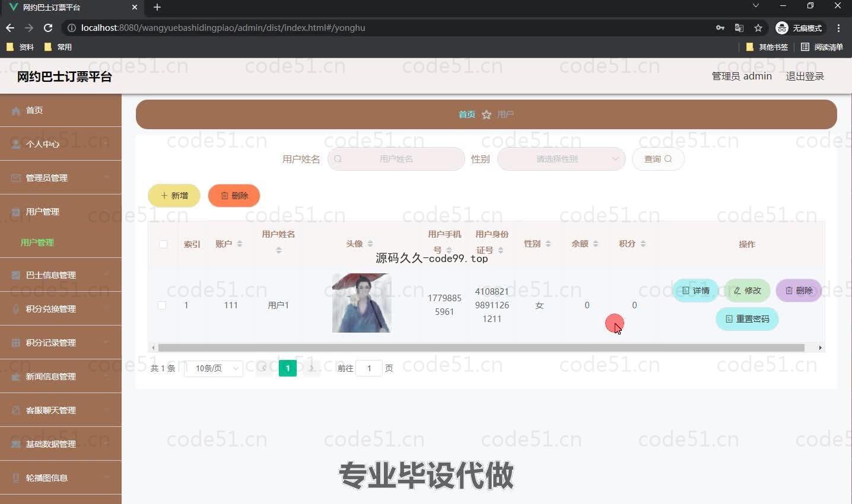Click scrollbar right arrow under table
The height and width of the screenshot is (504, 852).
coord(821,348)
